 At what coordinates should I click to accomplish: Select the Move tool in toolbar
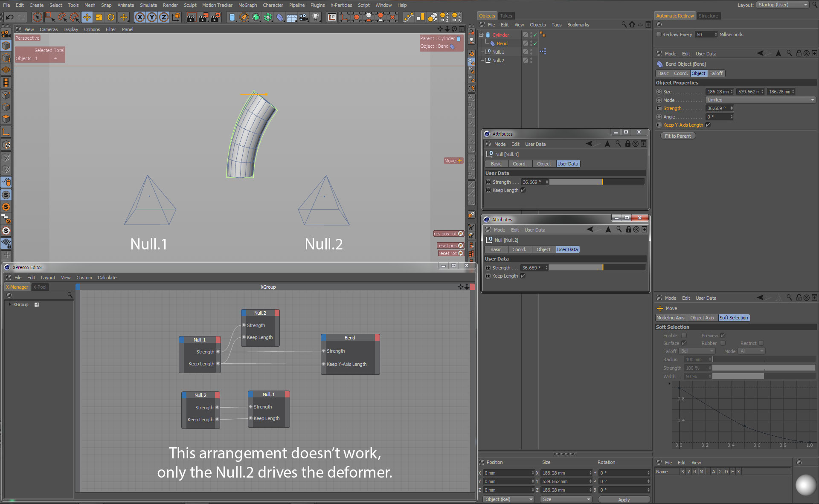87,17
